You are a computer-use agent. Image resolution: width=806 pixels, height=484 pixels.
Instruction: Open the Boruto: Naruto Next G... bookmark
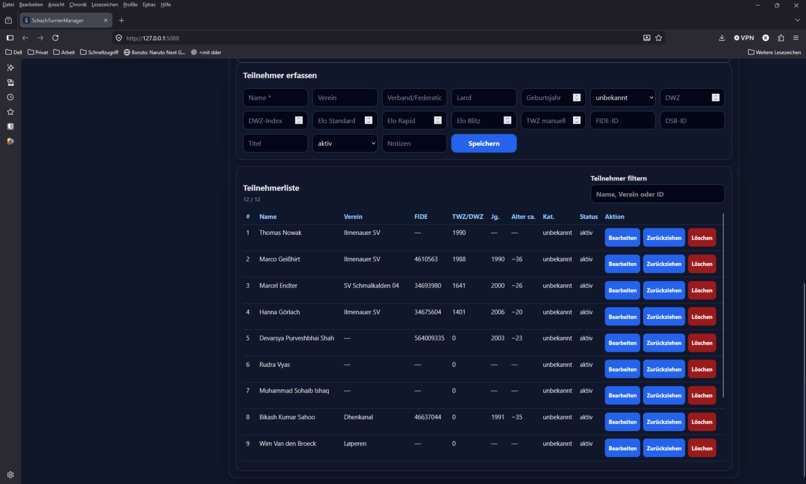[155, 52]
